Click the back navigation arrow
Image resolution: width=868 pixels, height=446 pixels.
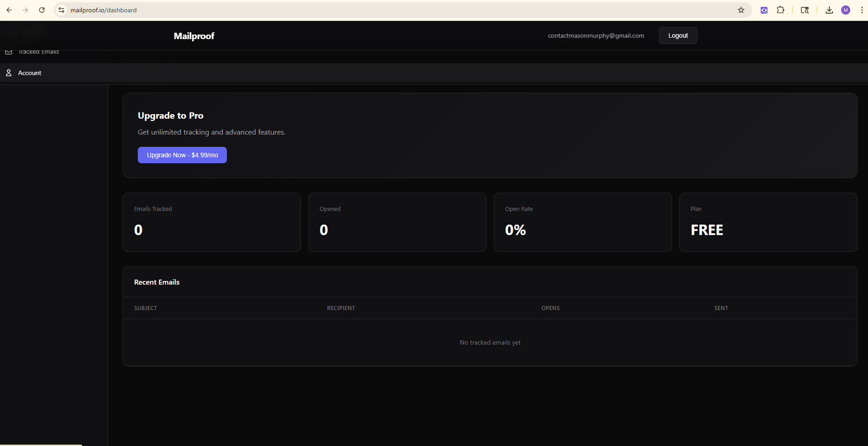click(x=9, y=10)
